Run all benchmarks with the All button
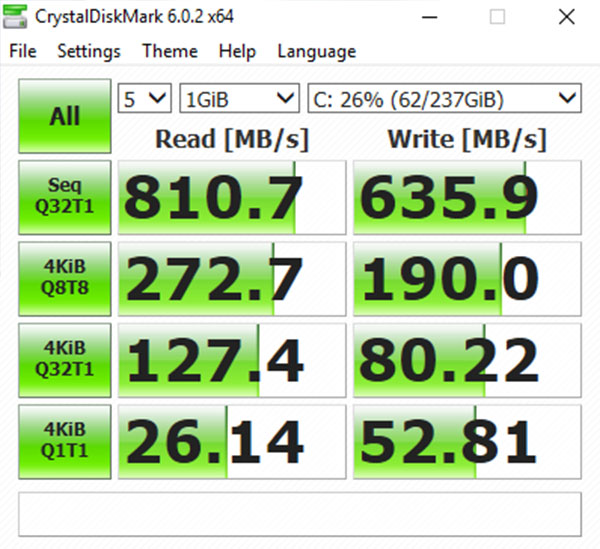The image size is (600, 549). coord(65,116)
